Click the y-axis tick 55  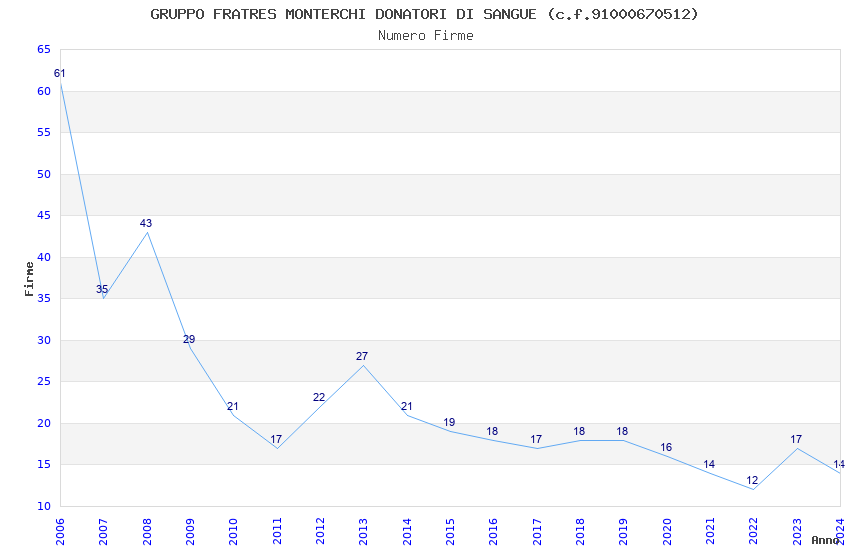(x=44, y=132)
